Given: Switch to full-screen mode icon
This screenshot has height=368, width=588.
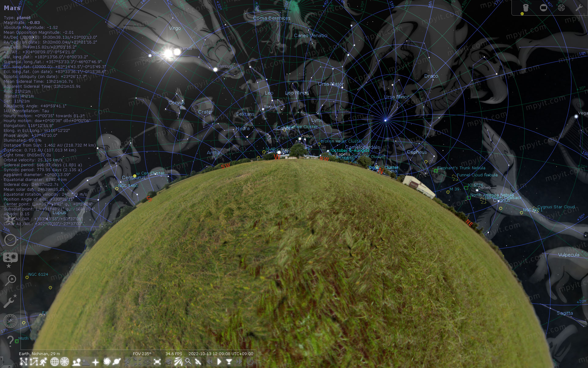Looking at the screenshot, I should (157, 362).
